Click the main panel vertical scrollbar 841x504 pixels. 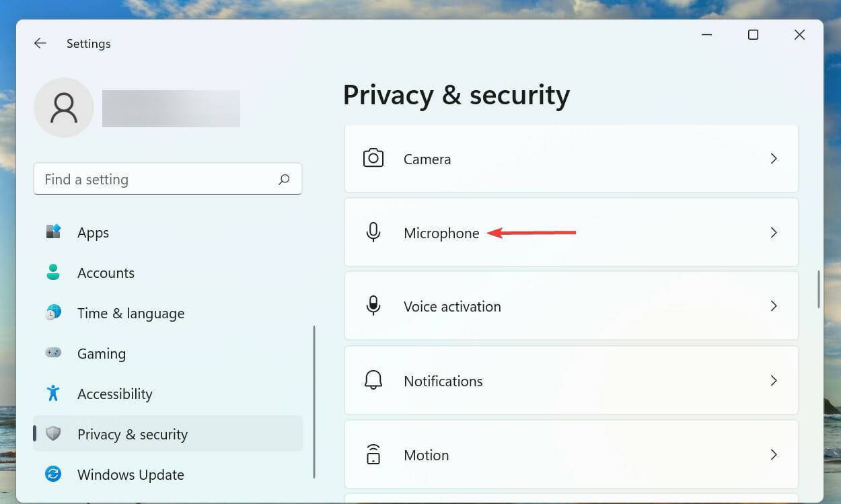pos(818,289)
